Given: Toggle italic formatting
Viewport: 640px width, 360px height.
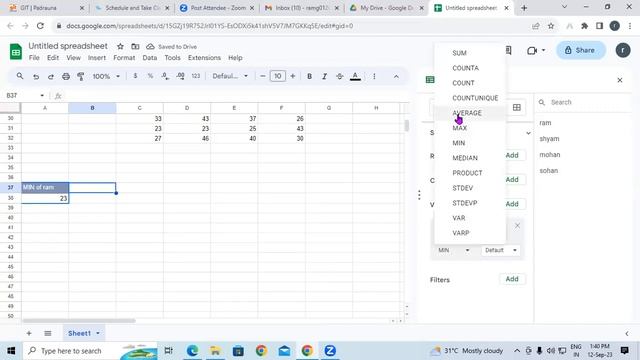Looking at the screenshot, I should pos(324,76).
